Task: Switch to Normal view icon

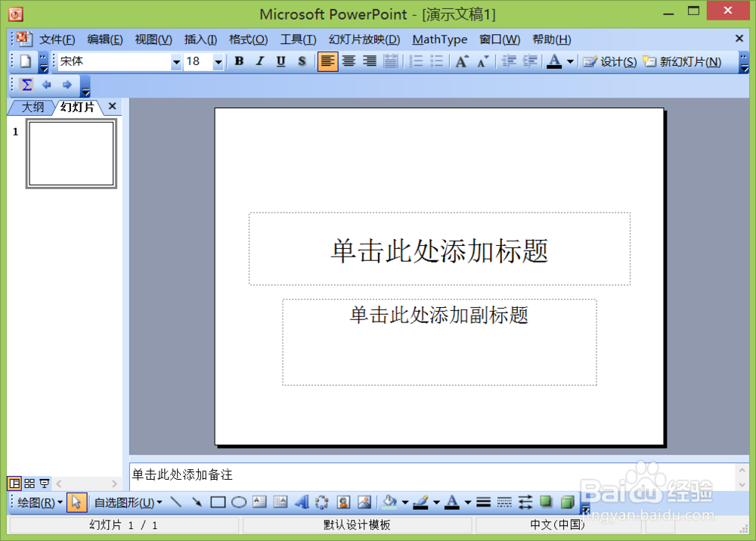Action: (14, 483)
